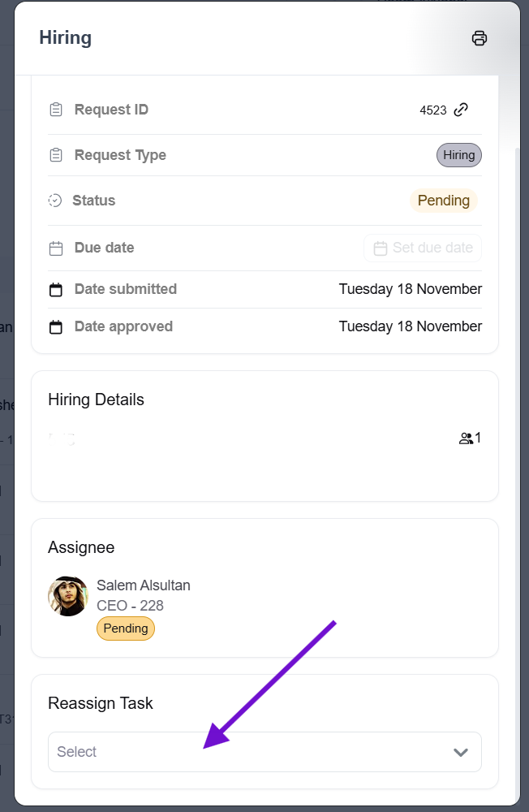The width and height of the screenshot is (529, 812).
Task: Click the Request ID clipboard icon
Action: pyautogui.click(x=56, y=110)
